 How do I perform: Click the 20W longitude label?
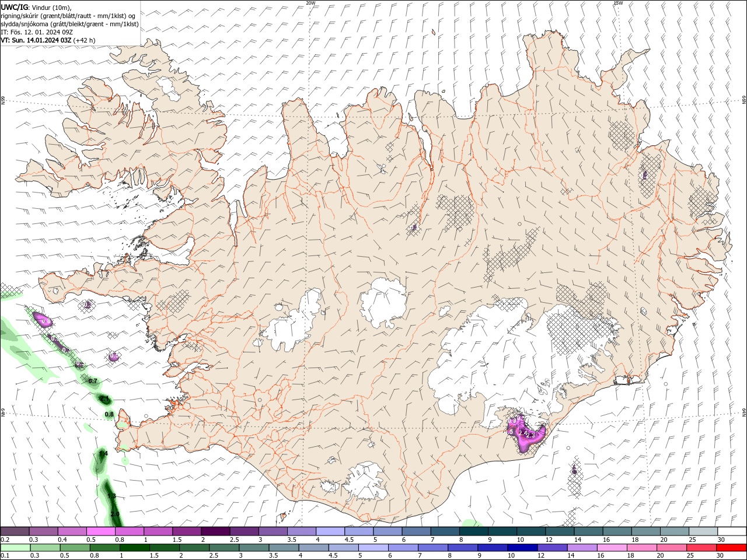[x=310, y=3]
